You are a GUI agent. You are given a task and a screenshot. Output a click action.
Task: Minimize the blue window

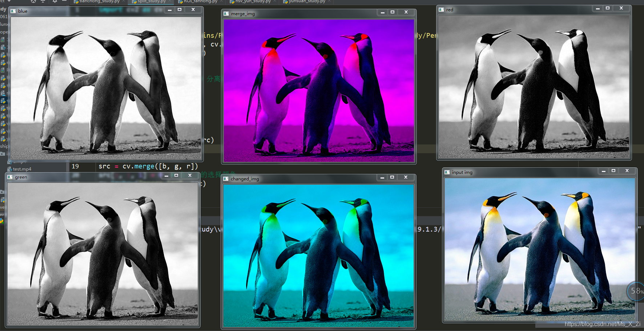(170, 10)
